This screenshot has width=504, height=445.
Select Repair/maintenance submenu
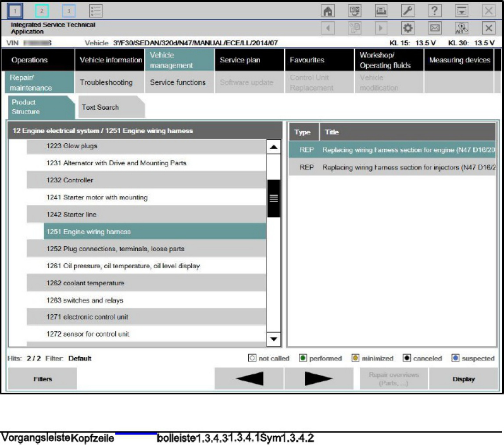pyautogui.click(x=39, y=82)
